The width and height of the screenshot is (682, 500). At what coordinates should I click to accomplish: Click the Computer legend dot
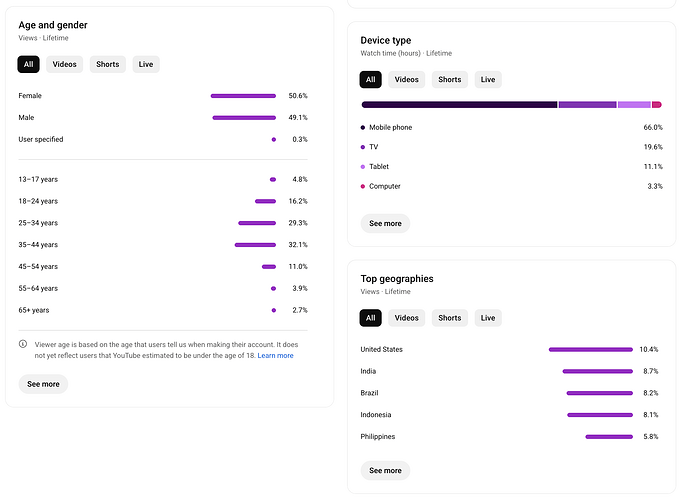pos(363,187)
